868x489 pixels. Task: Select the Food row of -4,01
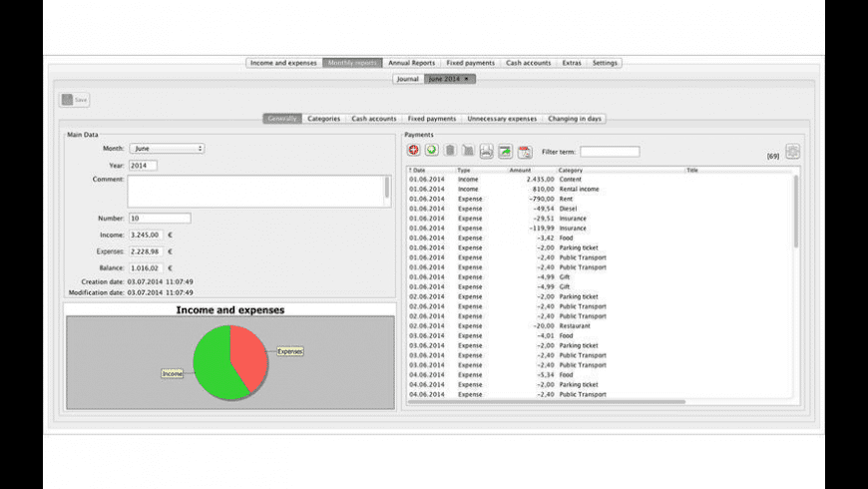click(x=601, y=335)
